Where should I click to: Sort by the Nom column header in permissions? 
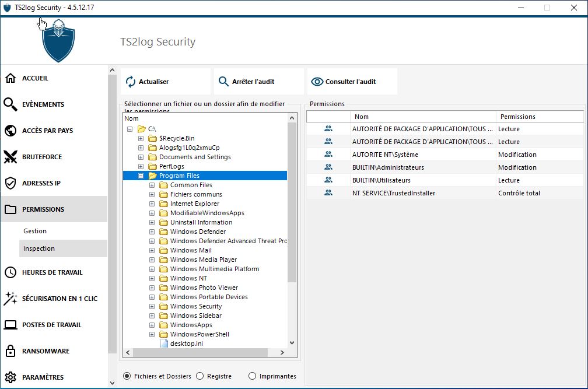click(423, 117)
